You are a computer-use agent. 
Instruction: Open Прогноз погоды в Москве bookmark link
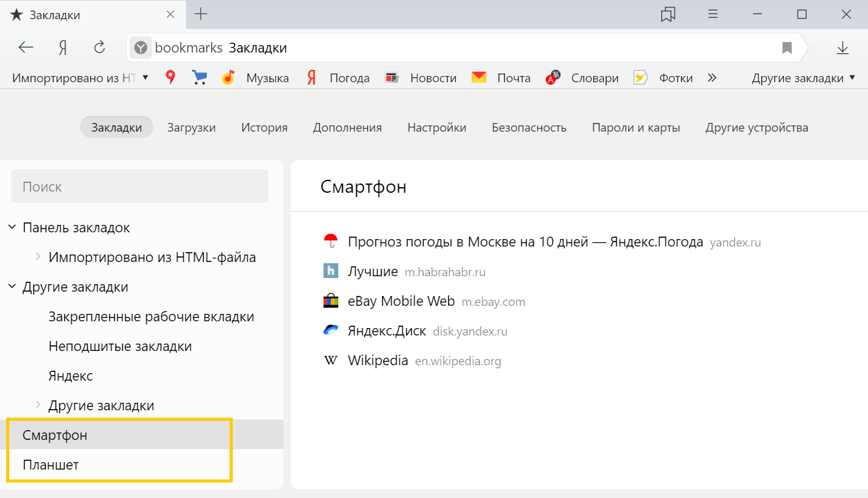525,242
